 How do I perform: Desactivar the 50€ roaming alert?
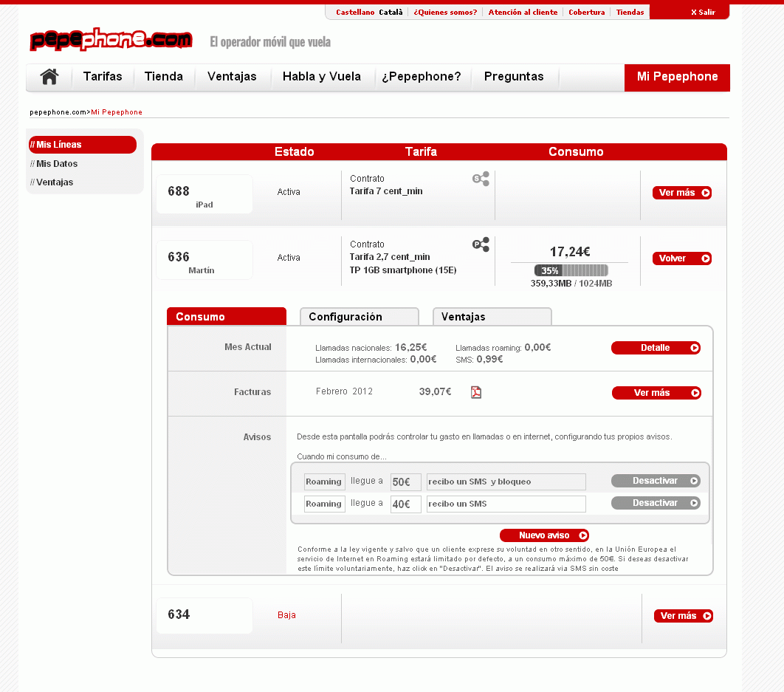tap(656, 481)
